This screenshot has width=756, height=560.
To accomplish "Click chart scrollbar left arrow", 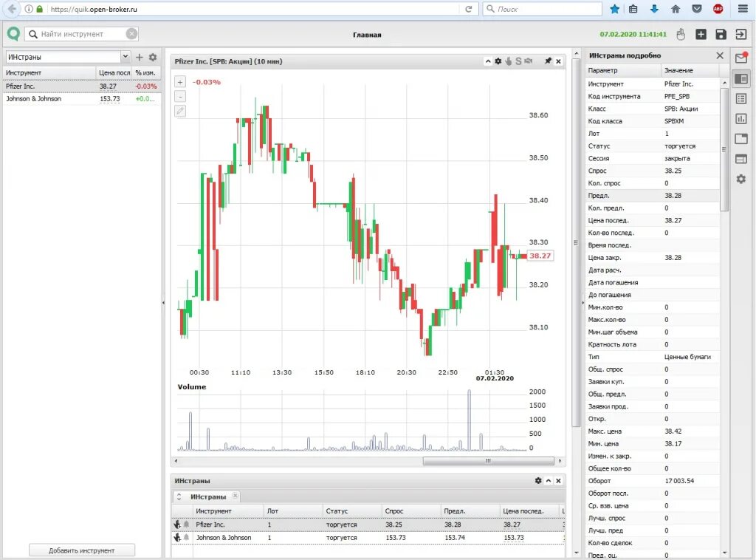I will pyautogui.click(x=176, y=461).
